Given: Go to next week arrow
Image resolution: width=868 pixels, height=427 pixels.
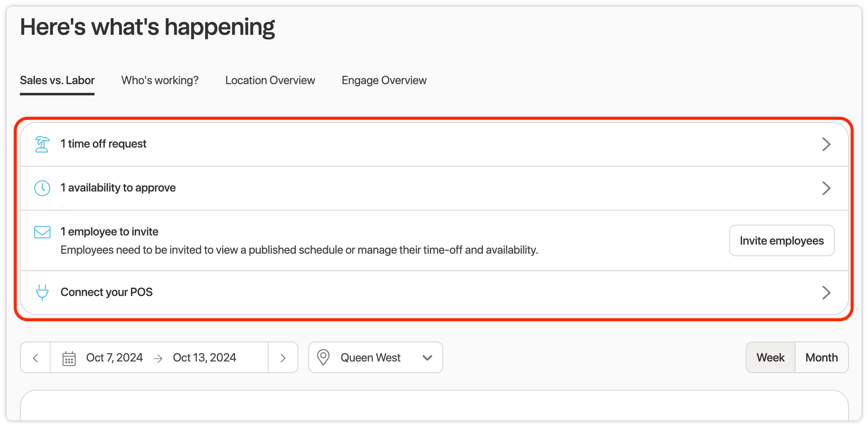Looking at the screenshot, I should point(283,358).
